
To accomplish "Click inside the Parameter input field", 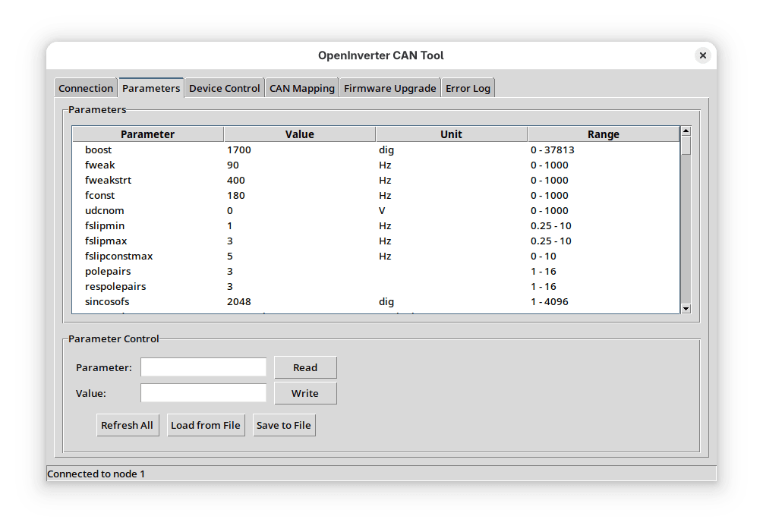I will 203,367.
